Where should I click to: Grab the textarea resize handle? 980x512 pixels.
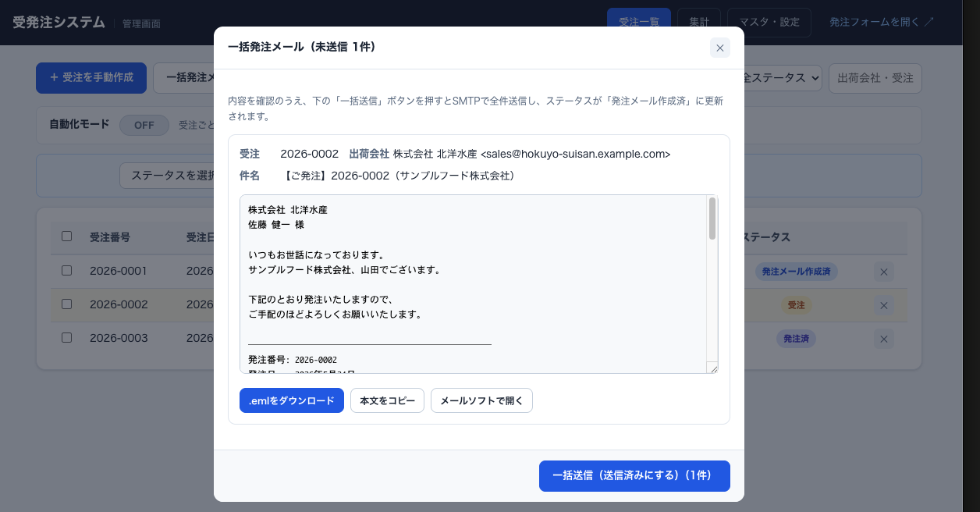point(712,368)
